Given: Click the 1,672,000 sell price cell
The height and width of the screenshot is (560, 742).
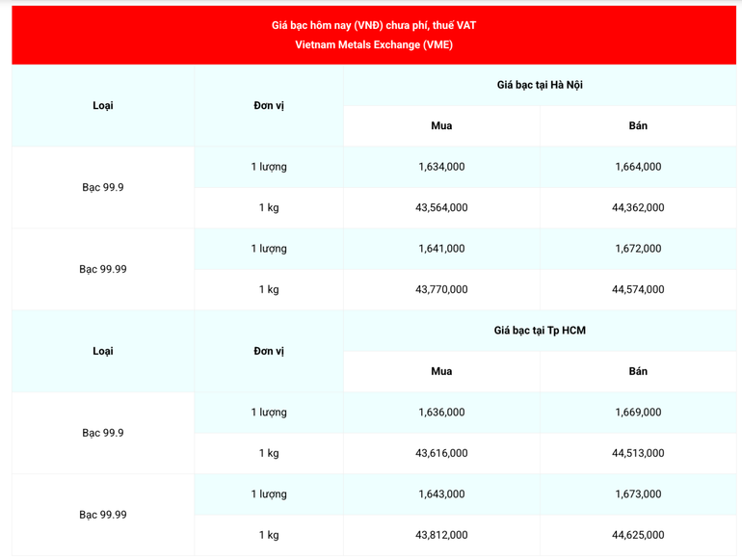Looking at the screenshot, I should tap(638, 249).
